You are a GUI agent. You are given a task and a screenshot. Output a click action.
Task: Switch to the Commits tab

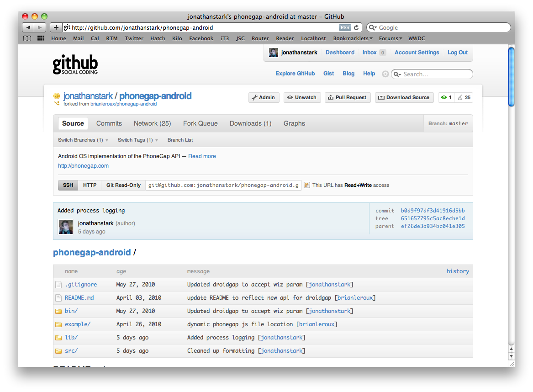[x=109, y=123]
